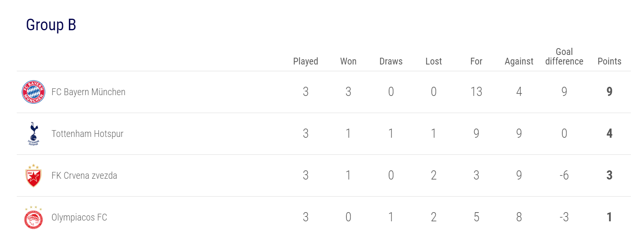Click the FC Bayern München club crest
Viewport: 644px width, 244px height.
point(33,92)
